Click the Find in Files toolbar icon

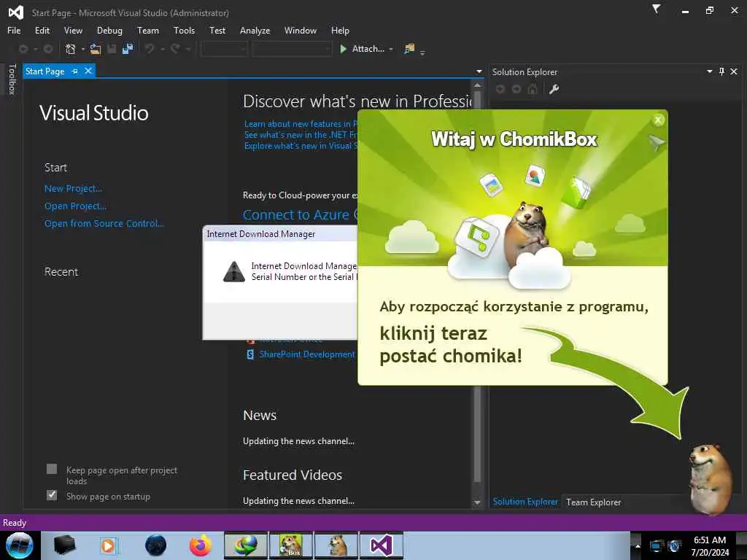coord(409,49)
